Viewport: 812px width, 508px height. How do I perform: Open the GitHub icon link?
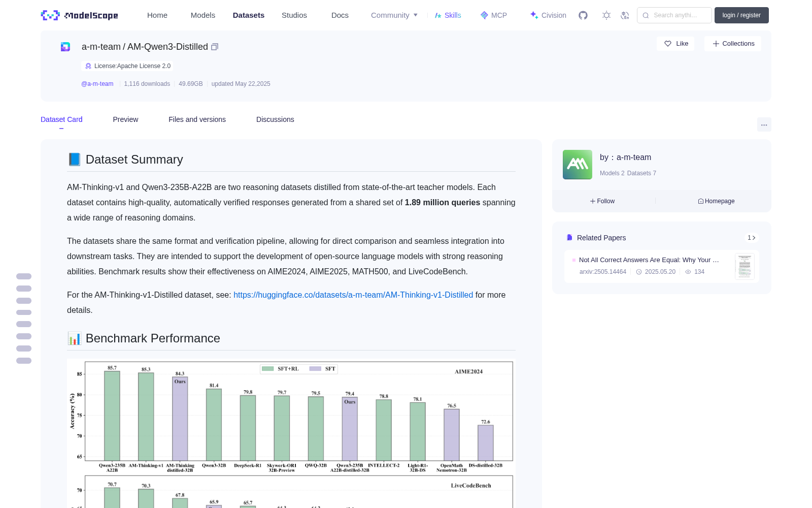(583, 15)
